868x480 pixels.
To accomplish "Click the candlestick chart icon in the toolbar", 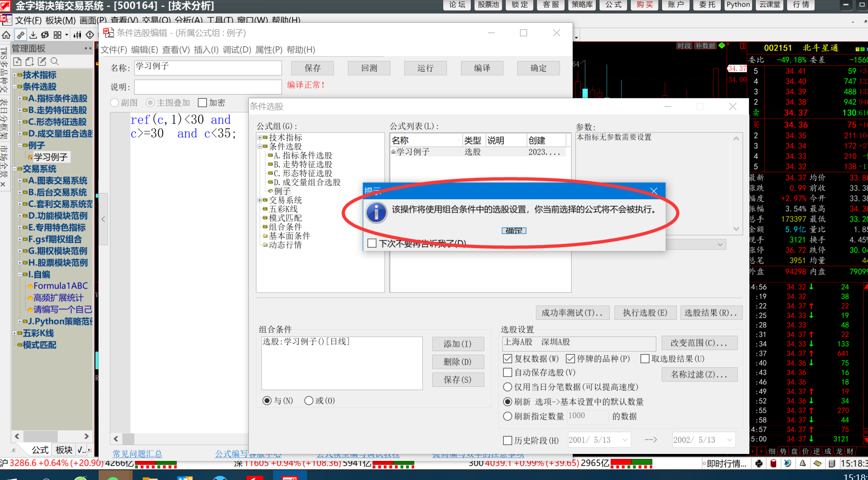I will (x=77, y=35).
